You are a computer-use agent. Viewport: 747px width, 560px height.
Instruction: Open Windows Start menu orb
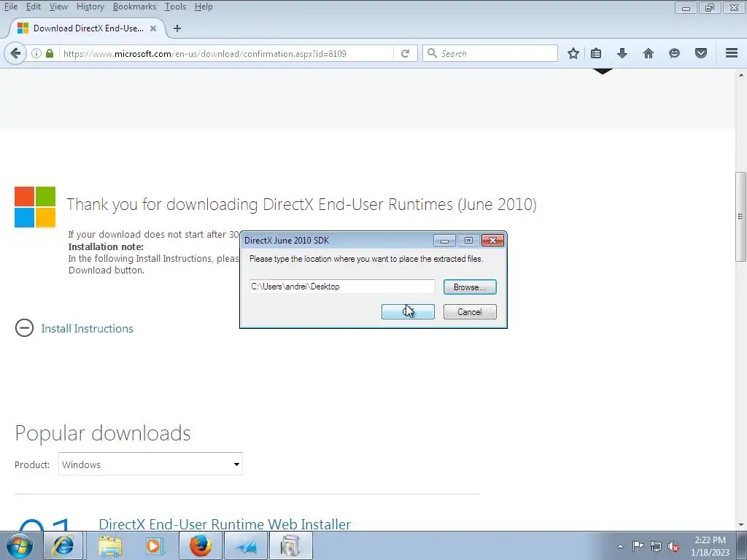click(x=19, y=545)
